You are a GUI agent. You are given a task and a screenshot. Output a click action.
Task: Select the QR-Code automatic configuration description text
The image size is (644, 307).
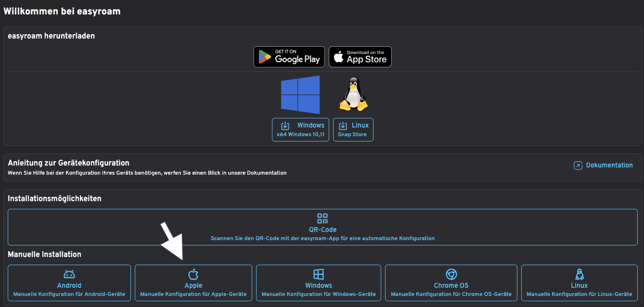pyautogui.click(x=322, y=238)
